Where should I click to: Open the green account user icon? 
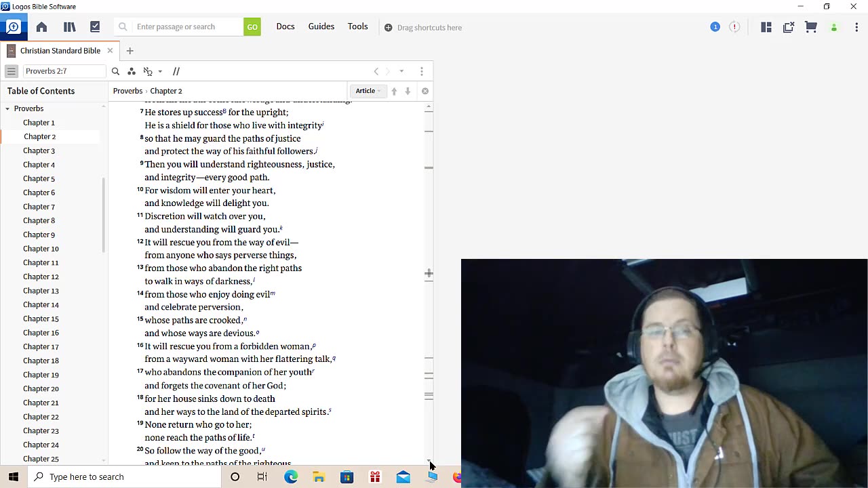pos(834,28)
